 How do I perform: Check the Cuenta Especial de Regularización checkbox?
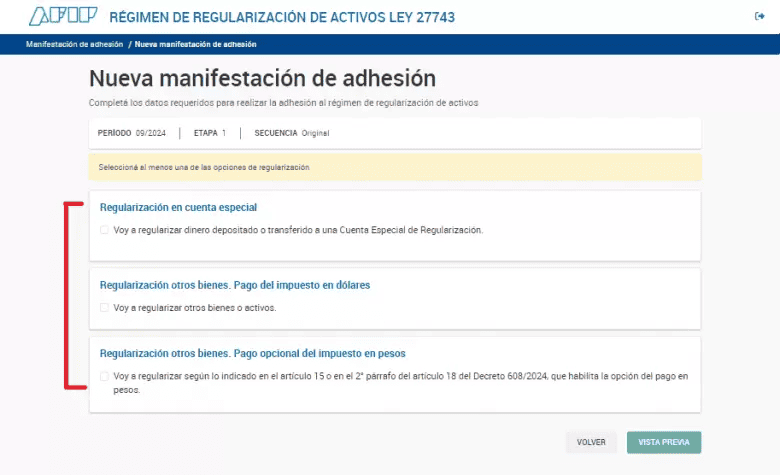104,230
